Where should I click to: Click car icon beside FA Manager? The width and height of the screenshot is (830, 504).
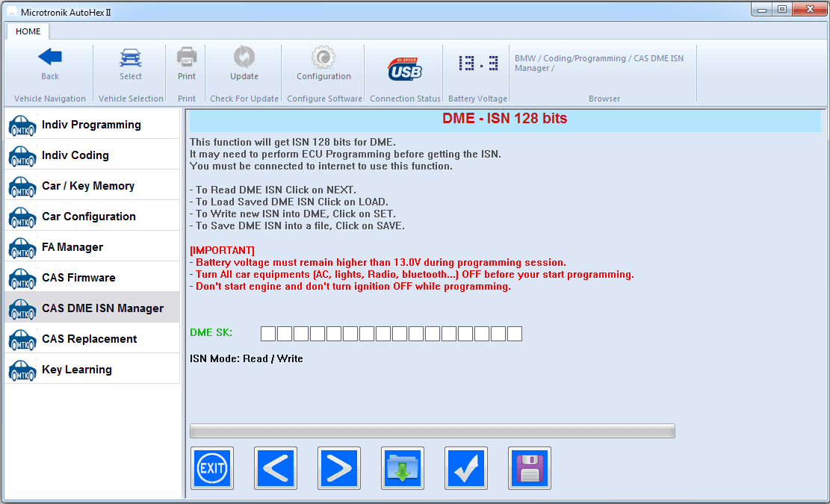[22, 249]
